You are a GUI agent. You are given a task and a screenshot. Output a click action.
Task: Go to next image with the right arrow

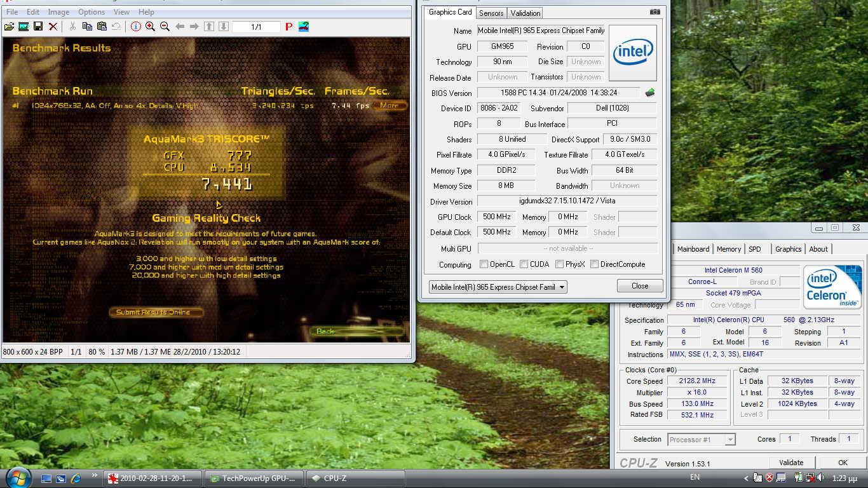click(x=194, y=27)
